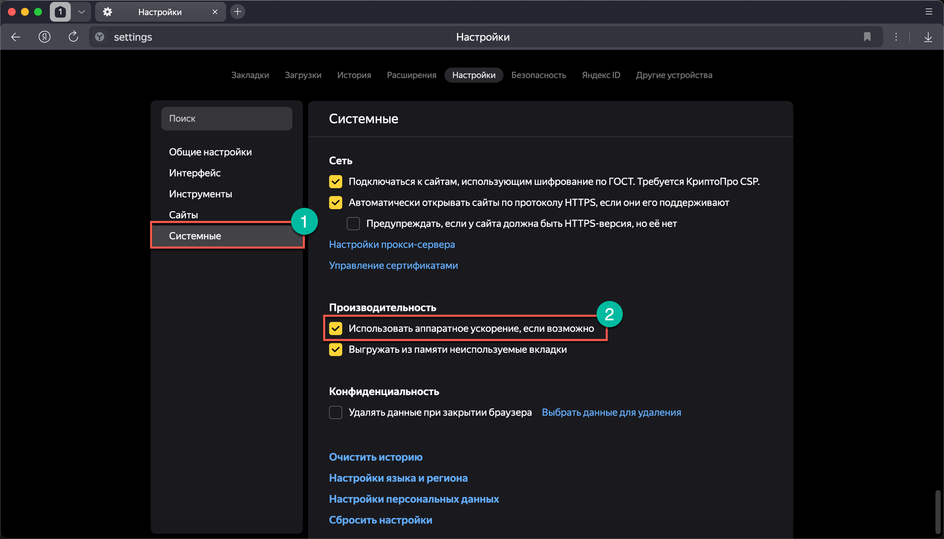Open a new tab with plus button
Image resolution: width=944 pixels, height=539 pixels.
coord(238,11)
